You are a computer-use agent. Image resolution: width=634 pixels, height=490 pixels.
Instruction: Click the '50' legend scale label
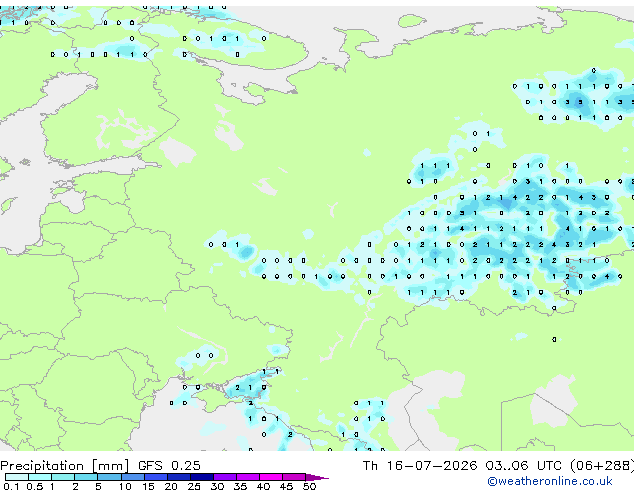[x=309, y=486]
